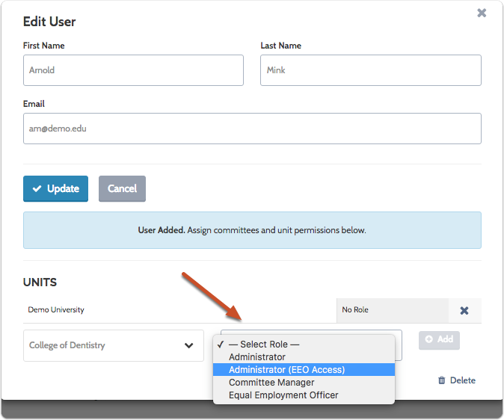This screenshot has width=504, height=420.
Task: Delete the user via the Delete link
Action: click(x=456, y=380)
